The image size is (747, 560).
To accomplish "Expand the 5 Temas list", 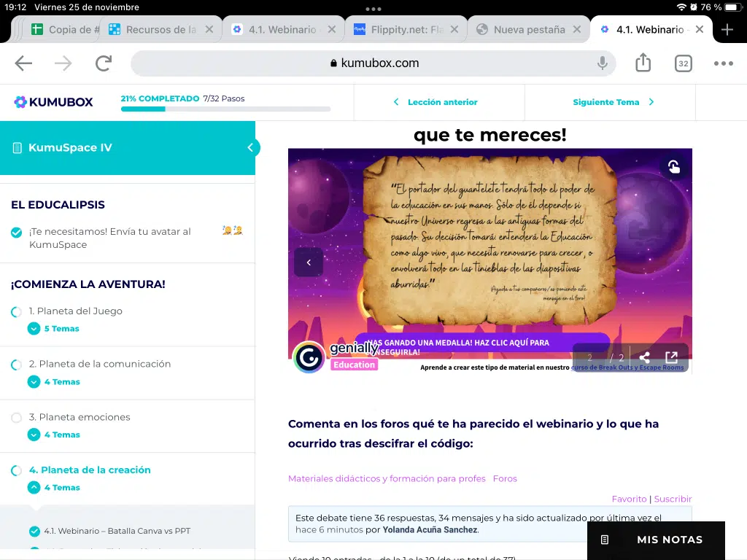I will coord(54,329).
